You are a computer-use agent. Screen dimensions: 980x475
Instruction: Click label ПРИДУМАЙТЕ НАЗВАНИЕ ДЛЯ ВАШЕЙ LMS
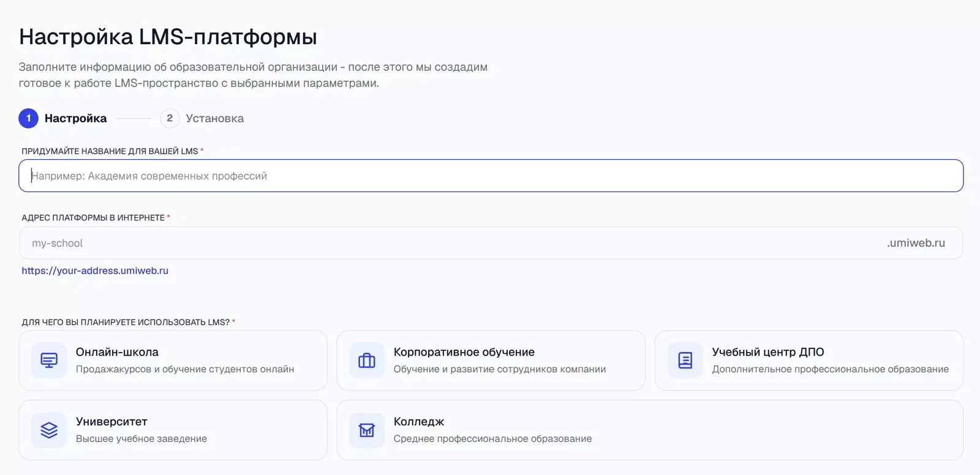click(110, 151)
